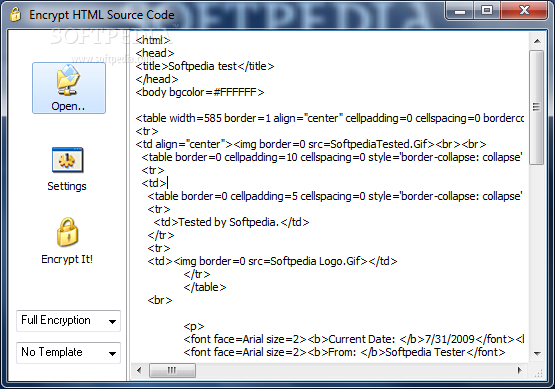Click the 'cellpadding=5' table line

click(335, 196)
